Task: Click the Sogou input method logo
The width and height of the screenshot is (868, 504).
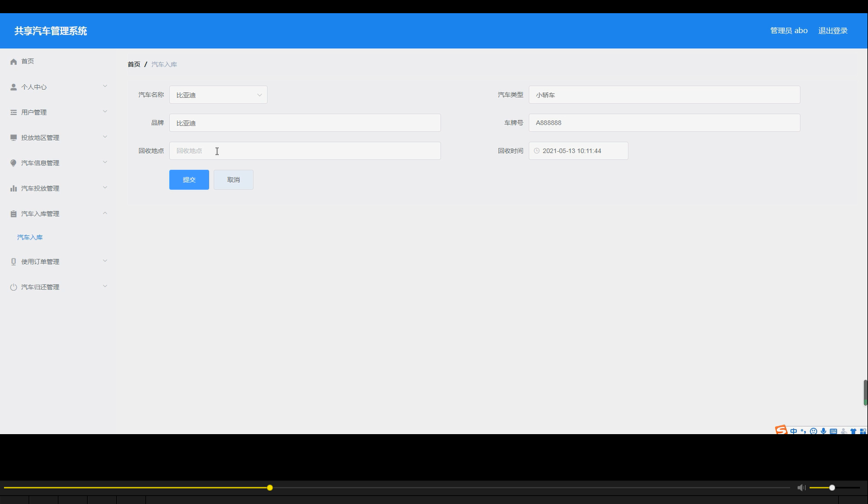Action: click(x=782, y=430)
